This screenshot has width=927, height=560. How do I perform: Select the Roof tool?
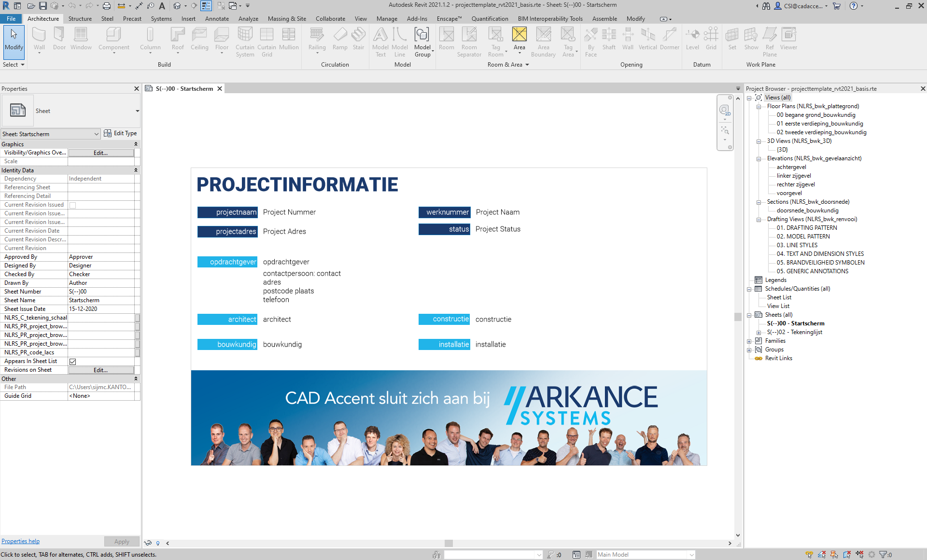[x=178, y=40]
